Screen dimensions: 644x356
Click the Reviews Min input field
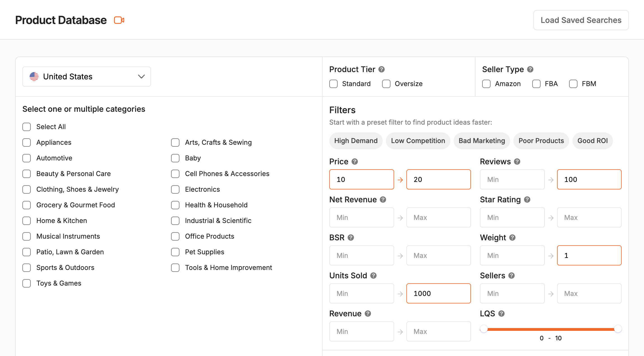pos(512,179)
